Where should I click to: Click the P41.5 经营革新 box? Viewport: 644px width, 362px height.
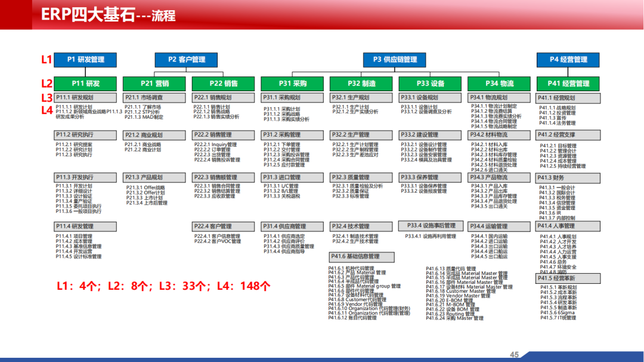568,278
